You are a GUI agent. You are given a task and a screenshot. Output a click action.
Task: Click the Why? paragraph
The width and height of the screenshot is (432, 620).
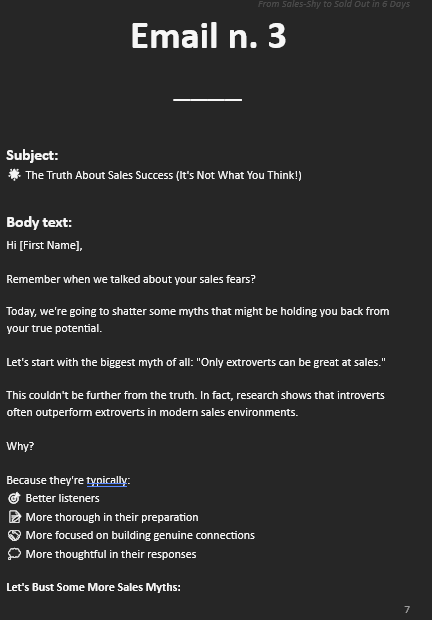click(20, 446)
